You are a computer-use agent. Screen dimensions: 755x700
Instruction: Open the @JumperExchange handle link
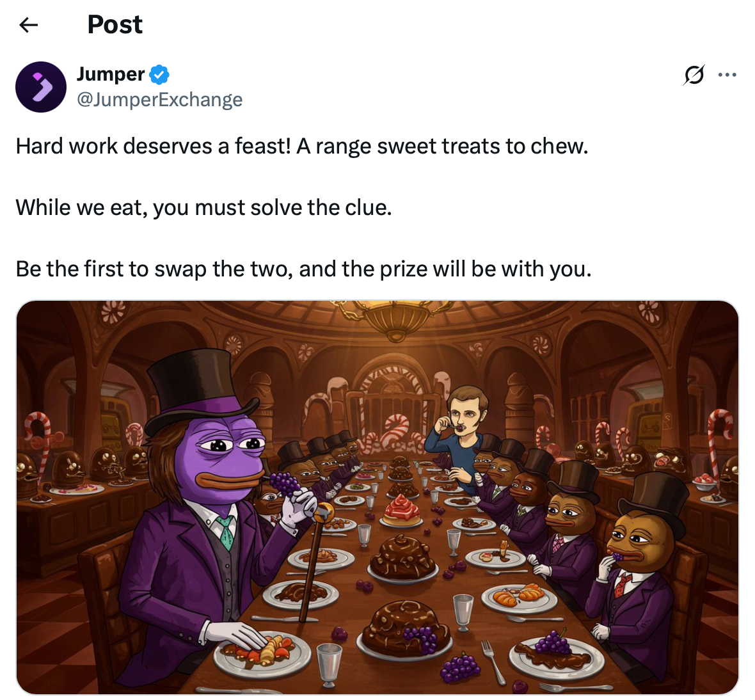(x=159, y=100)
